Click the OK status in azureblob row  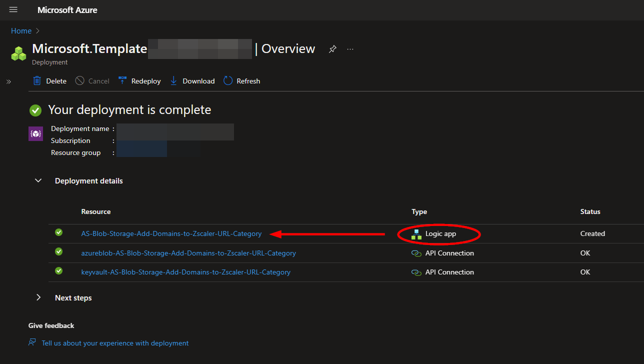pos(585,253)
